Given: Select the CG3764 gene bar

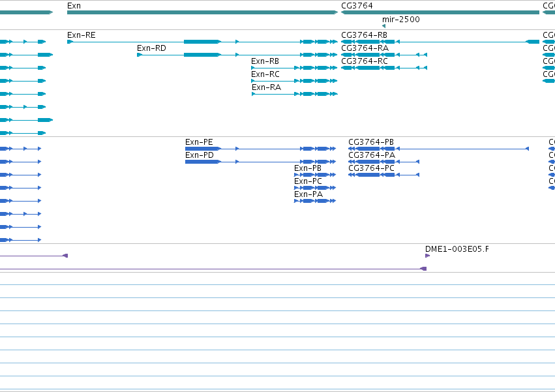Looking at the screenshot, I should (x=440, y=12).
